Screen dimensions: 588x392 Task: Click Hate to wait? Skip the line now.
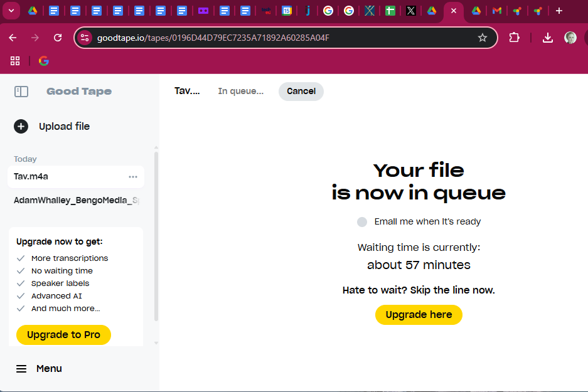click(419, 290)
